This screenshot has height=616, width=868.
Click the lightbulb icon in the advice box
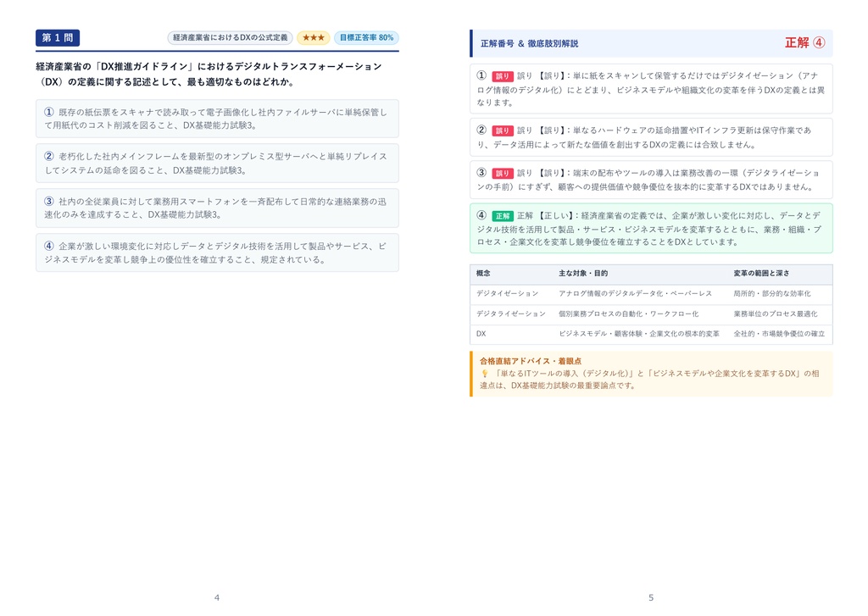484,374
